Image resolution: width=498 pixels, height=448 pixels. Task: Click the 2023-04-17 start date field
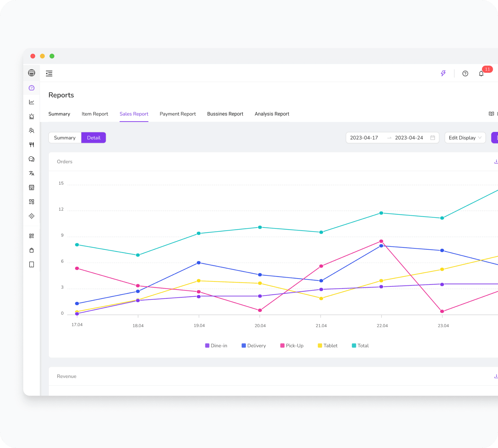364,138
